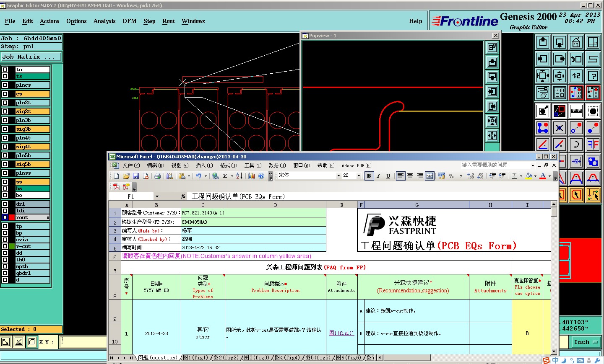This screenshot has height=364, width=604.
Task: Select the blue X delete point icon
Action: coord(560,128)
